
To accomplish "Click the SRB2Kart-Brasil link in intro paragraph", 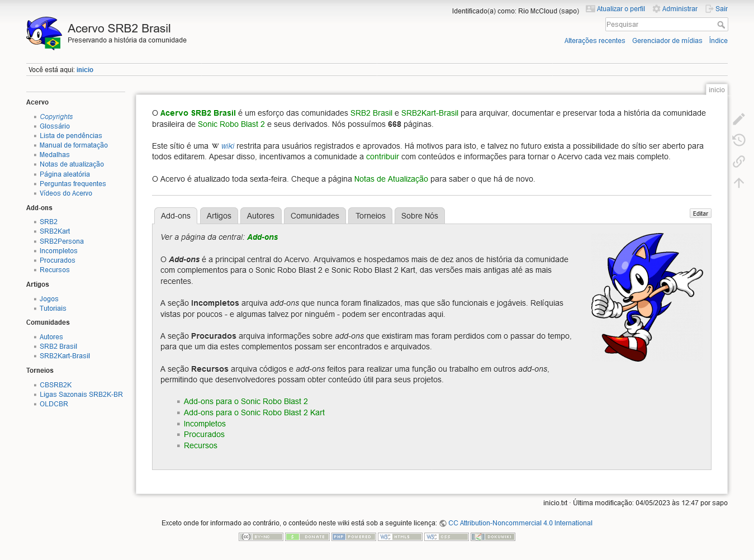I will [x=430, y=113].
